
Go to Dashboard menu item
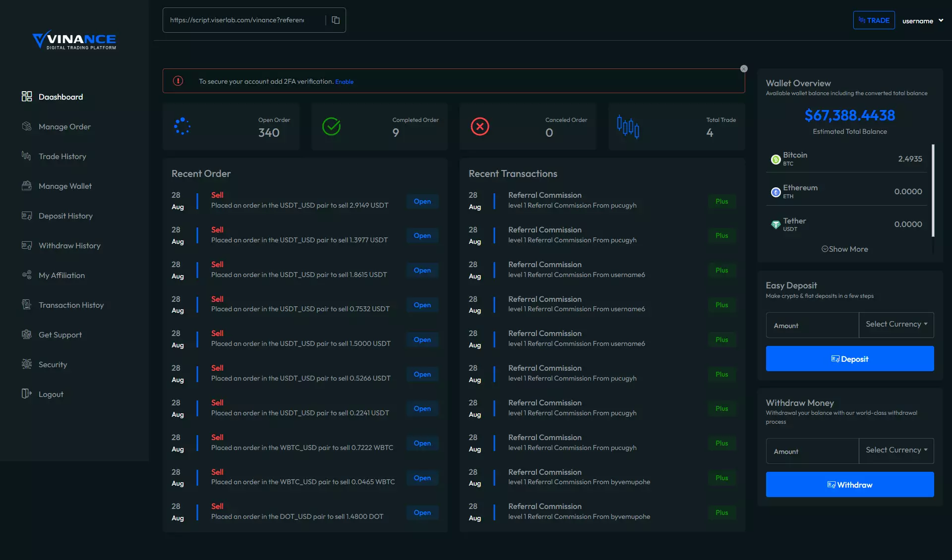coord(60,97)
